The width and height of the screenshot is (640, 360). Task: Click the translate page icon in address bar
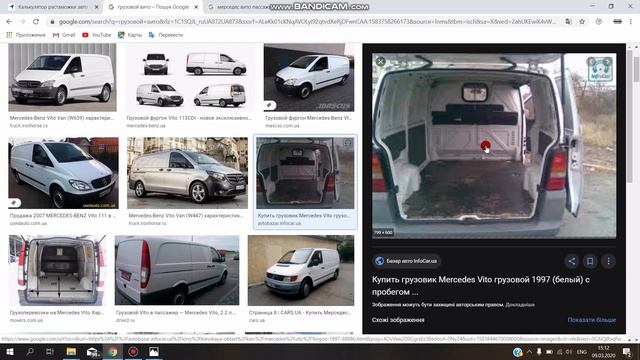(568, 22)
